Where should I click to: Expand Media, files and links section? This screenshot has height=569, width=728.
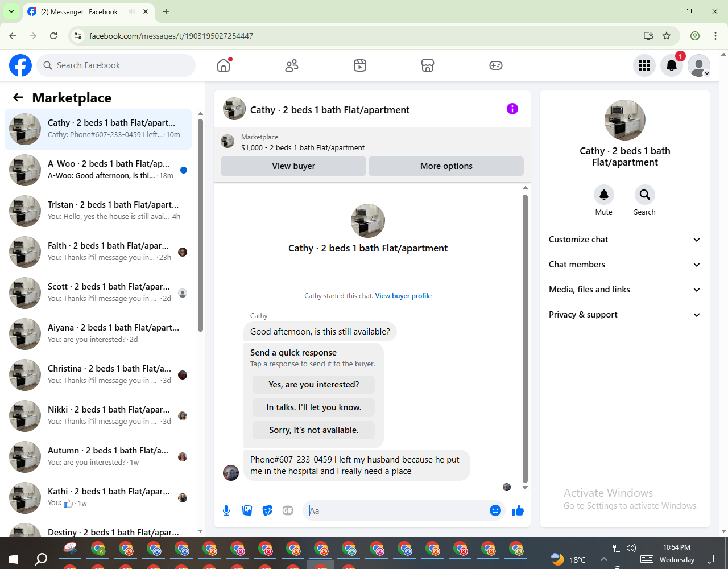(624, 290)
